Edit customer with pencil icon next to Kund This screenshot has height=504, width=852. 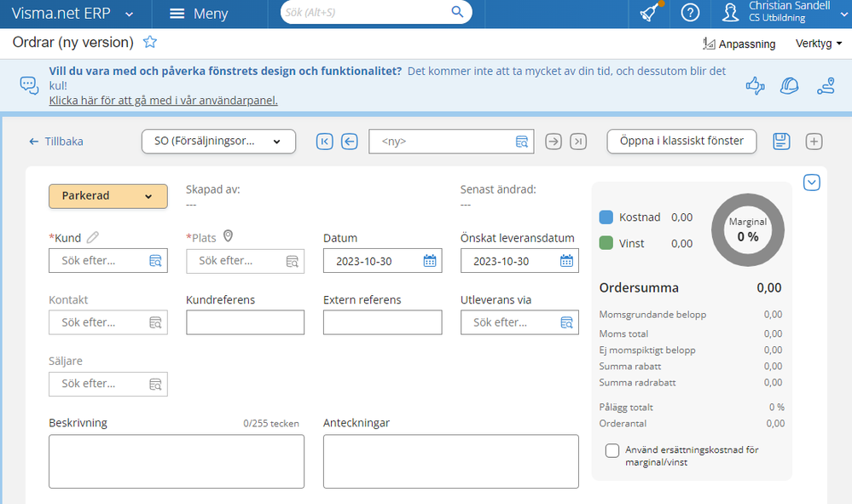(93, 237)
